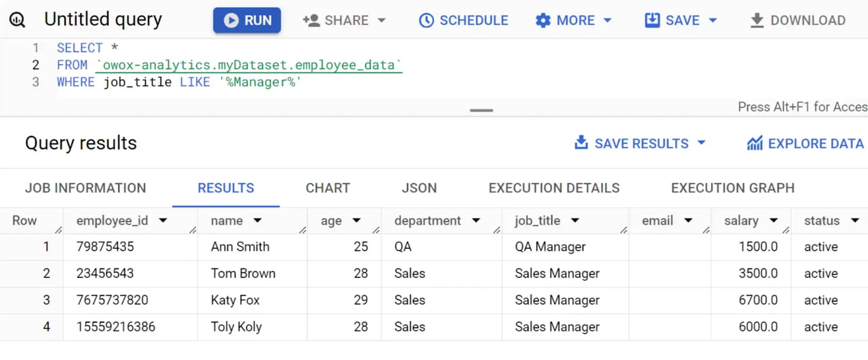Open job_title column dropdown arrow

575,221
